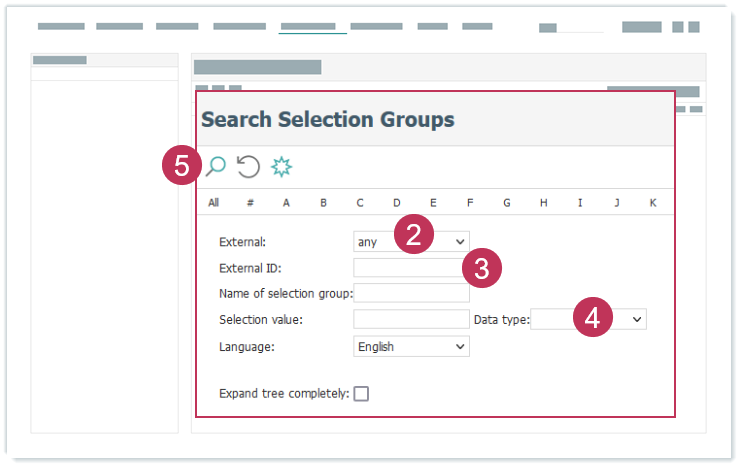
Task: Click into the Selection value field
Action: coord(411,319)
